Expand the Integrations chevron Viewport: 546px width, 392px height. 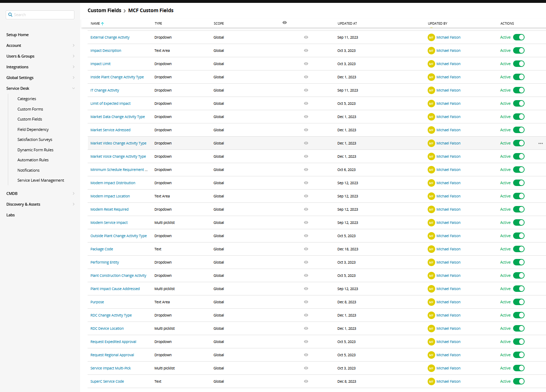[74, 67]
